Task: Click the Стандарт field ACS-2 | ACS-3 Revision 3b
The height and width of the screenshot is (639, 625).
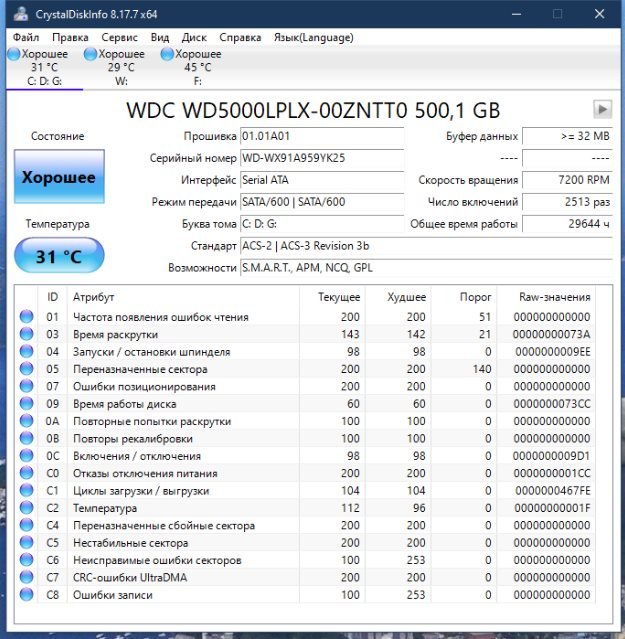Action: [426, 246]
